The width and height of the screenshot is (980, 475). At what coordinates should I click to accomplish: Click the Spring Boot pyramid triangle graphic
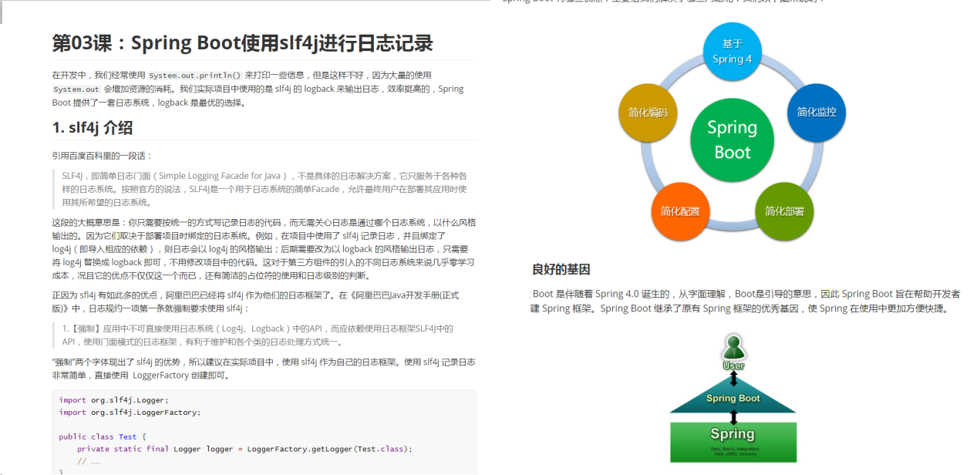(732, 398)
